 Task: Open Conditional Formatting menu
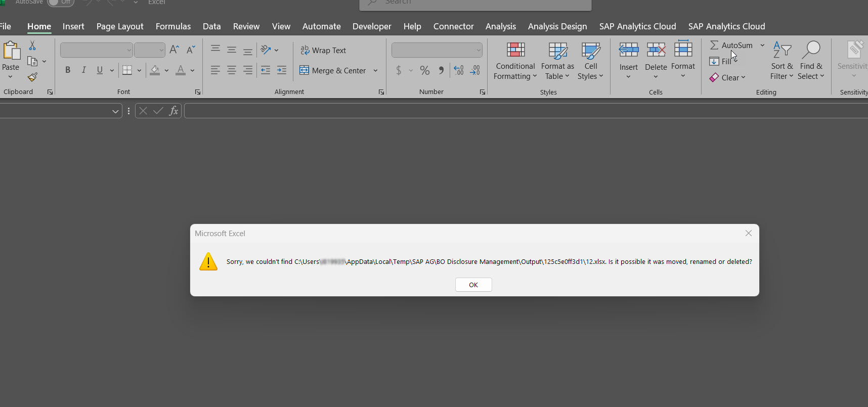(x=515, y=61)
